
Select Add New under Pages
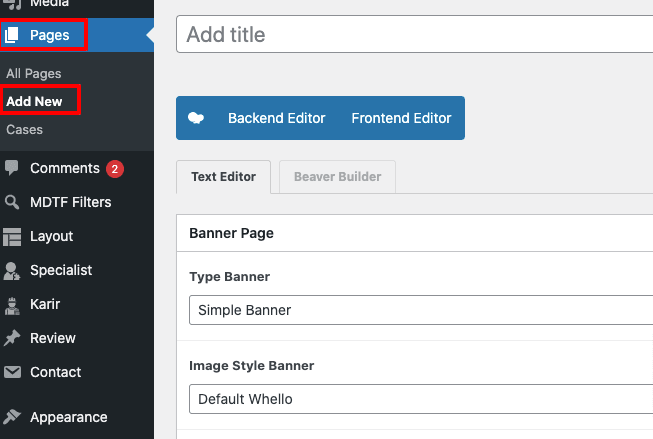click(34, 101)
